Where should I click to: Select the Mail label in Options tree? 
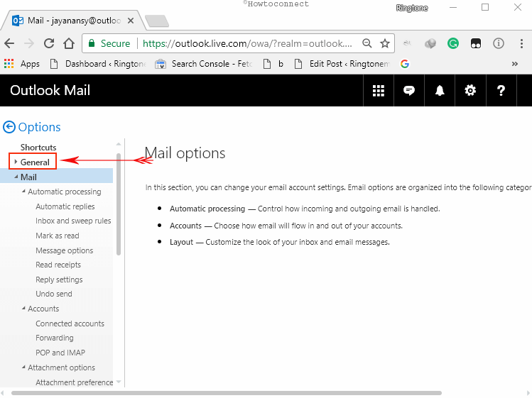click(x=28, y=177)
